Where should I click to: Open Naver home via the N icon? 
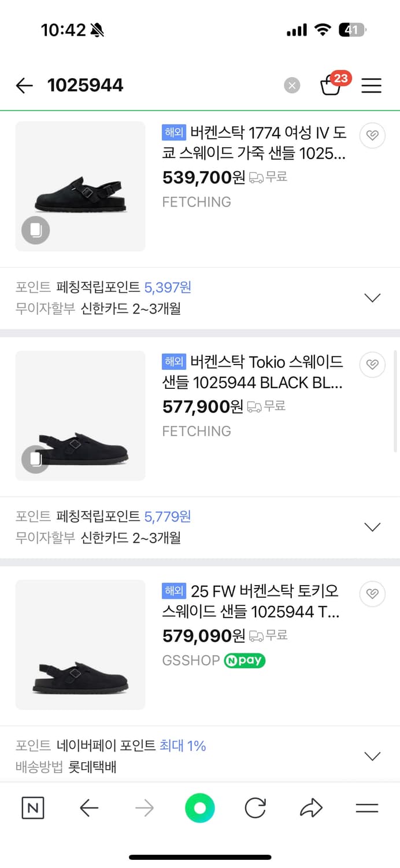click(x=32, y=808)
